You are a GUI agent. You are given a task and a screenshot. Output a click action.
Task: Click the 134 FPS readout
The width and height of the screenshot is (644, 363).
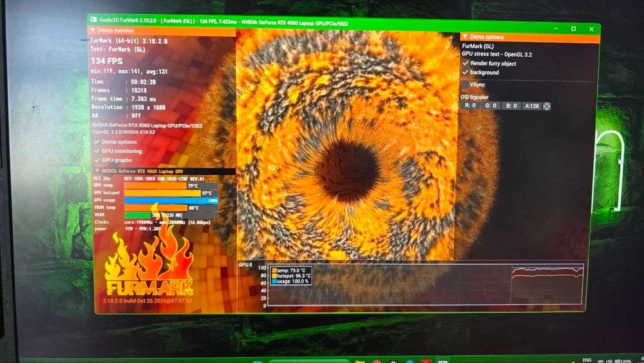[x=107, y=61]
